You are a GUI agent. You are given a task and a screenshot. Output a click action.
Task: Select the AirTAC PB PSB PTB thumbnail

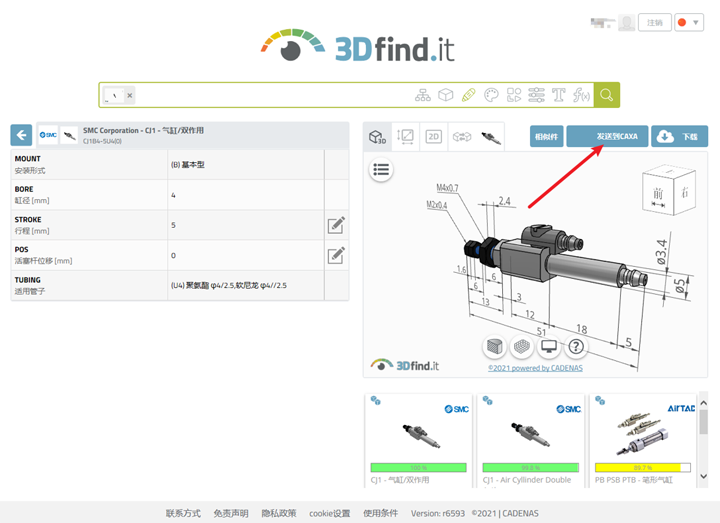(643, 440)
